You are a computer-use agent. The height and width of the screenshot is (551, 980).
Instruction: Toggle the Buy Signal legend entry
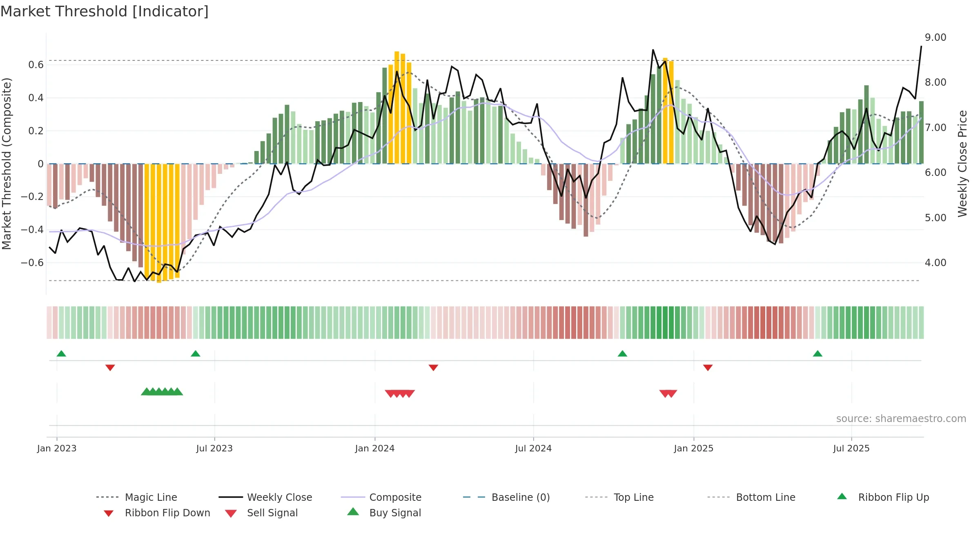coord(384,513)
